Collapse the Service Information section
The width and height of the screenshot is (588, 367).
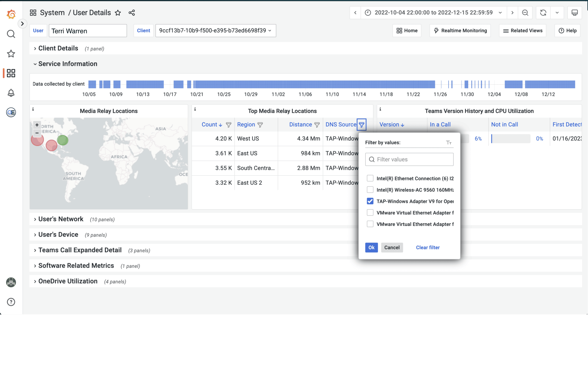68,64
